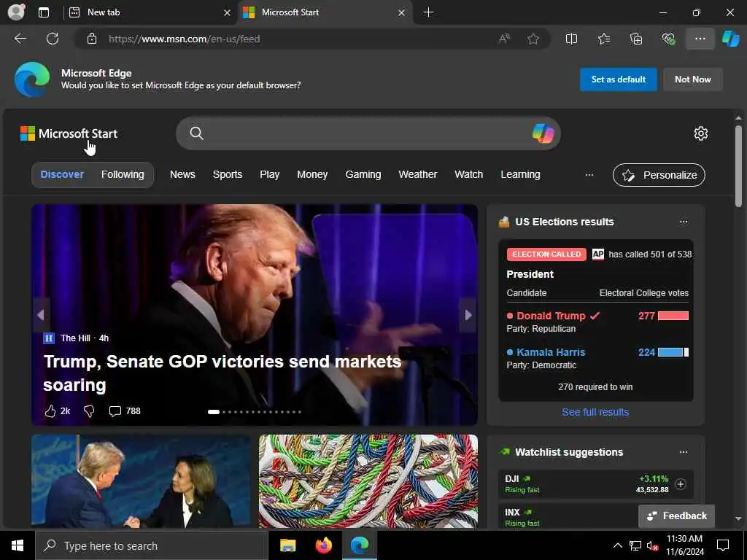The height and width of the screenshot is (560, 747).
Task: Click the Personalize button
Action: click(x=659, y=175)
